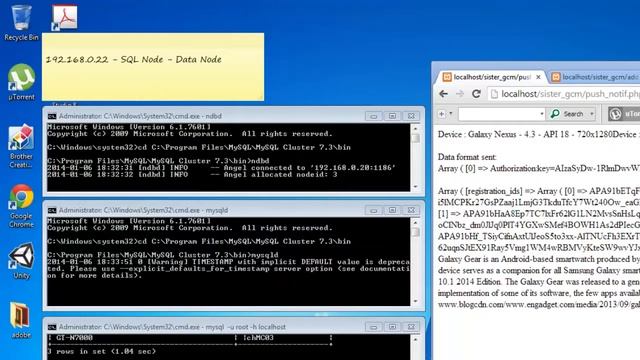
Task: Click the cmd icon in ndbd window title
Action: click(52, 116)
